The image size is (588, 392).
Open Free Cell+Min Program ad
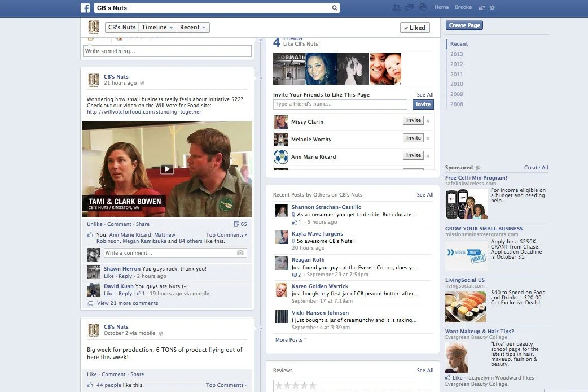476,178
